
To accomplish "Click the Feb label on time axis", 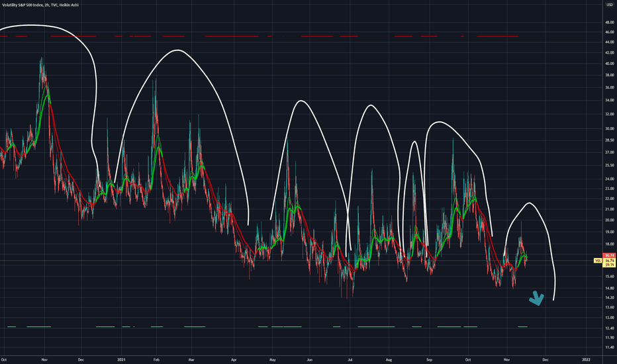I will pos(156,359).
